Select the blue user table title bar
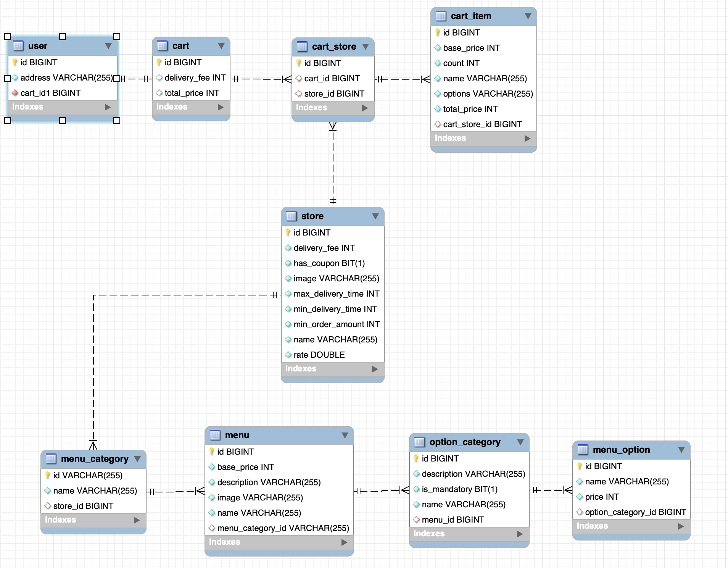 [x=62, y=46]
